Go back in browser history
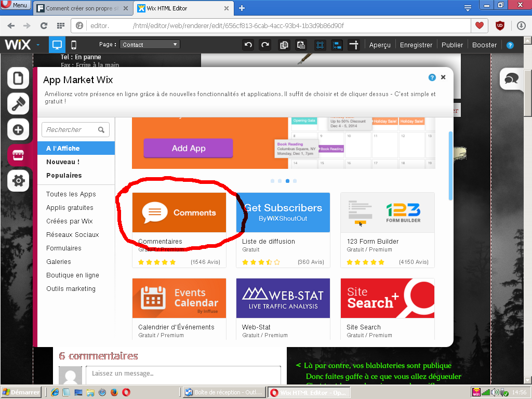532x399 pixels. pyautogui.click(x=11, y=25)
